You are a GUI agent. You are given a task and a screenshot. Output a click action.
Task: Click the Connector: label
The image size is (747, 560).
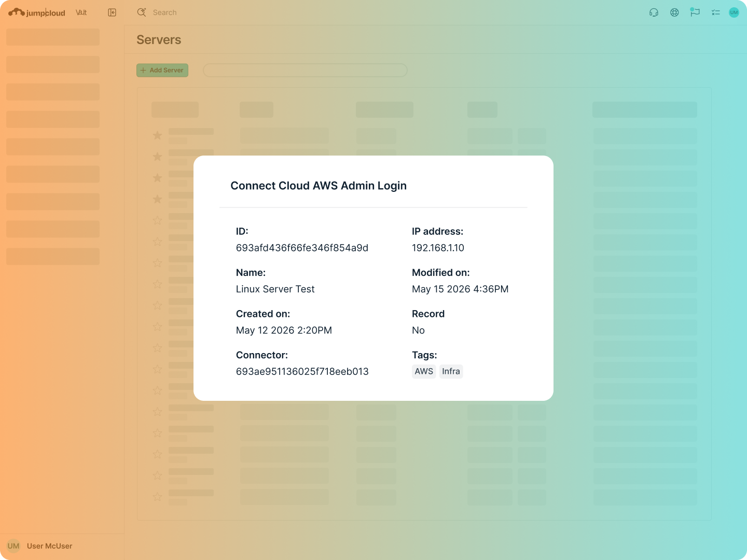tap(262, 355)
